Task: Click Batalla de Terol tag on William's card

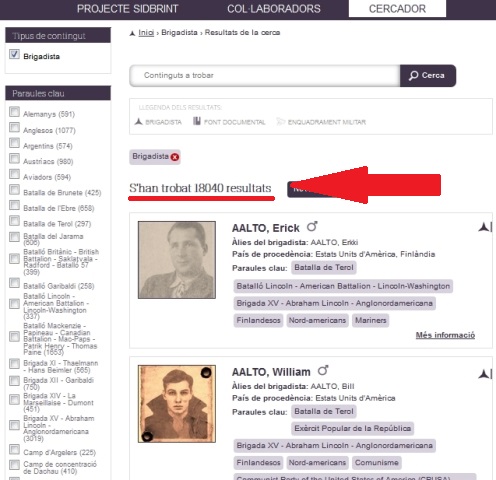Action: 324,412
